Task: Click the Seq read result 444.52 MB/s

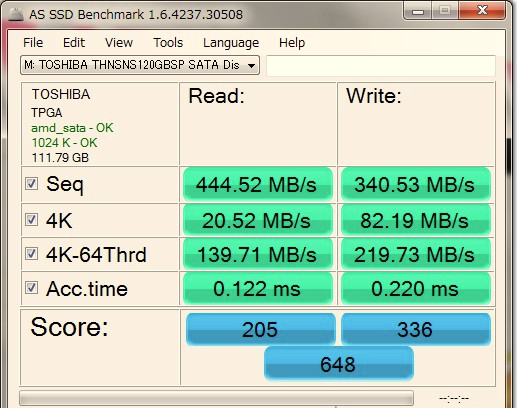Action: 258,184
